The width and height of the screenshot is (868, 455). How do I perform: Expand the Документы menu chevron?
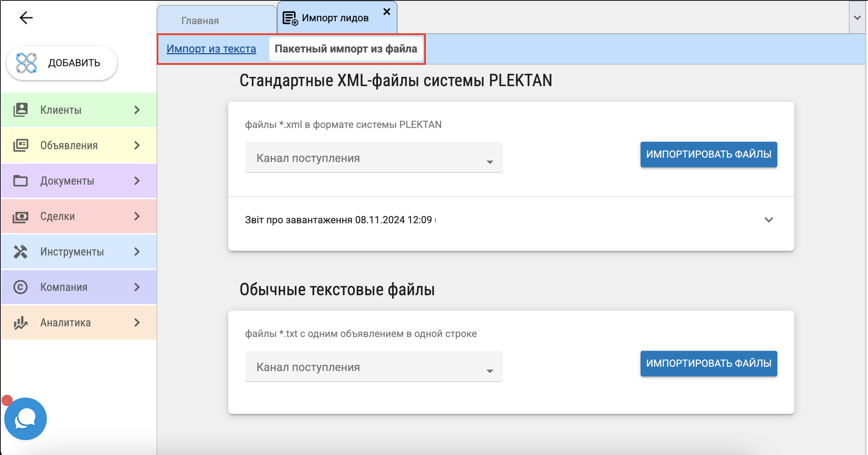coord(137,181)
